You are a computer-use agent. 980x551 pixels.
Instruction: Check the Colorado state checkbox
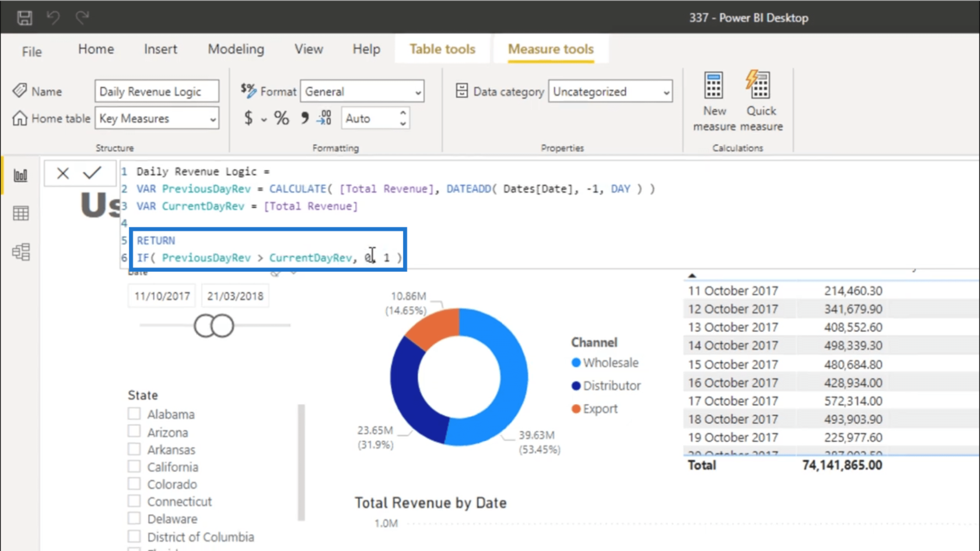pyautogui.click(x=134, y=483)
